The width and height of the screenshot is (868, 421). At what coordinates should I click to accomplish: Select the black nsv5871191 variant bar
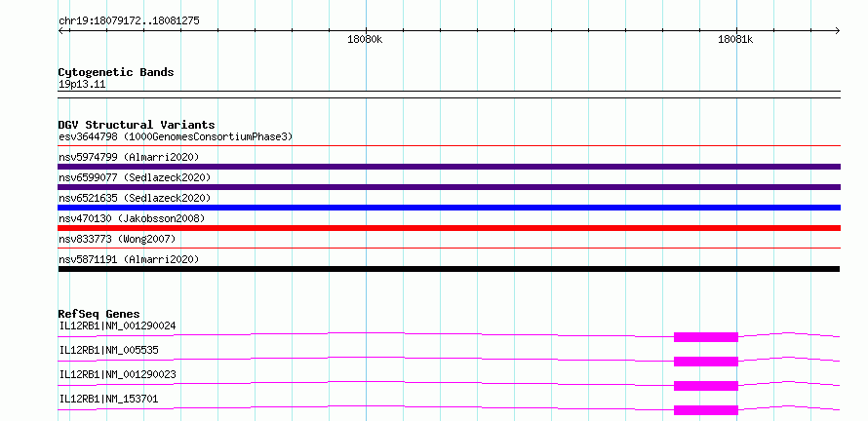tap(449, 269)
